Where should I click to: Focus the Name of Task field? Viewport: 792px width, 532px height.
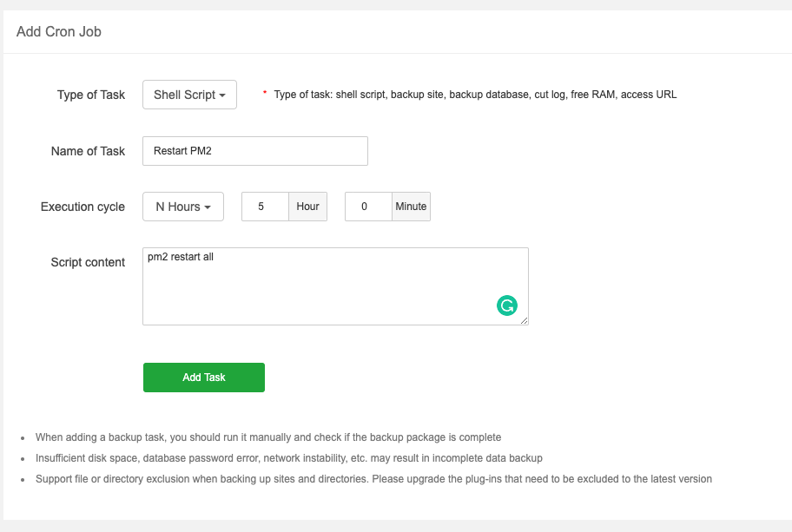(x=255, y=151)
